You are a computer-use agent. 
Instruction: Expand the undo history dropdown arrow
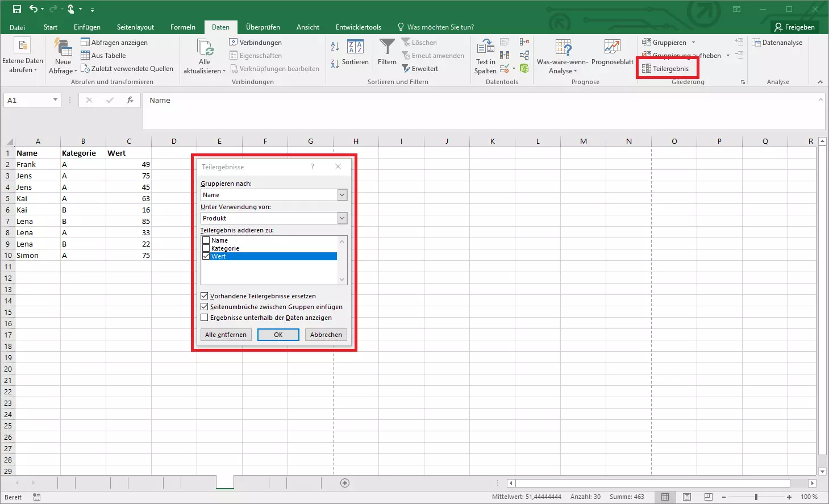pos(43,9)
